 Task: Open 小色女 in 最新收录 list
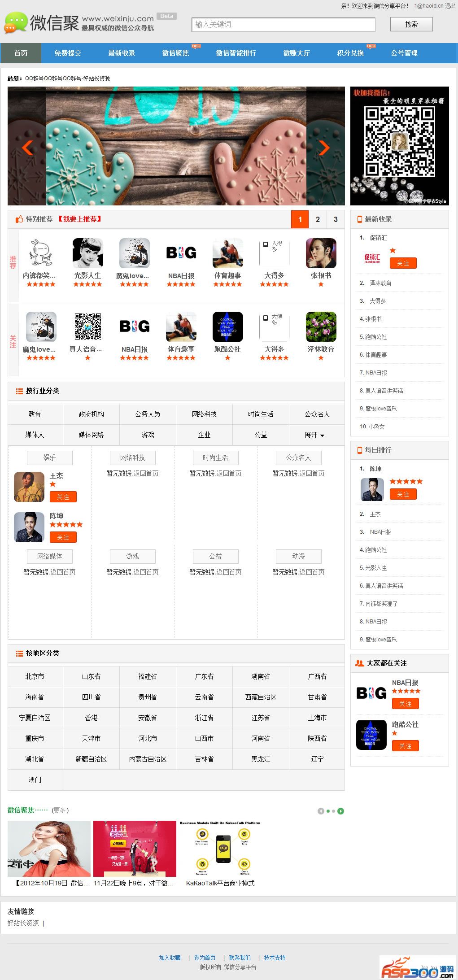tap(376, 427)
